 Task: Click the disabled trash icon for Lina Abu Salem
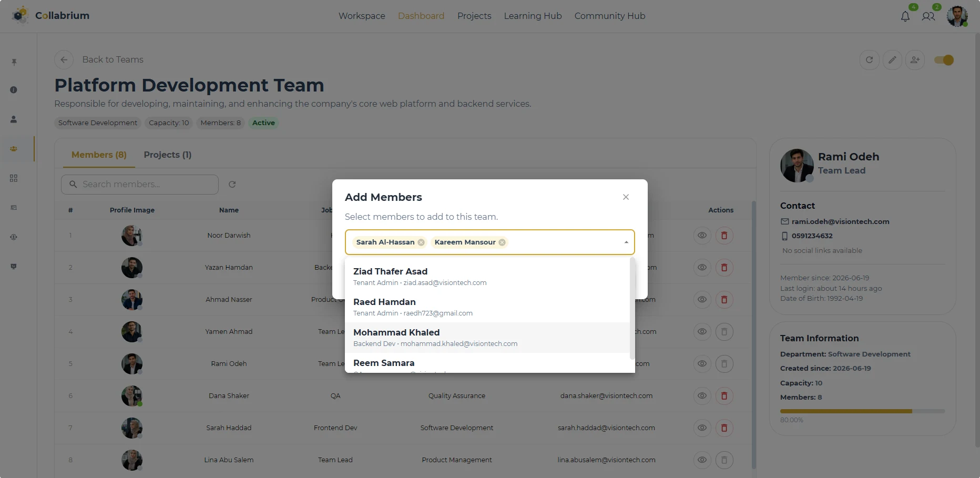tap(724, 460)
